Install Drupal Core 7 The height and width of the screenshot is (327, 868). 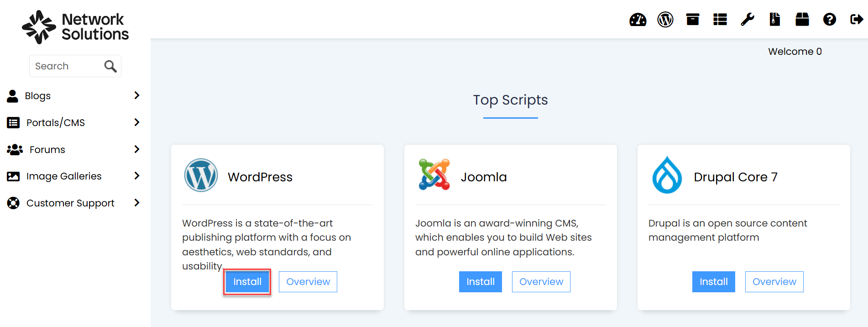coord(714,282)
